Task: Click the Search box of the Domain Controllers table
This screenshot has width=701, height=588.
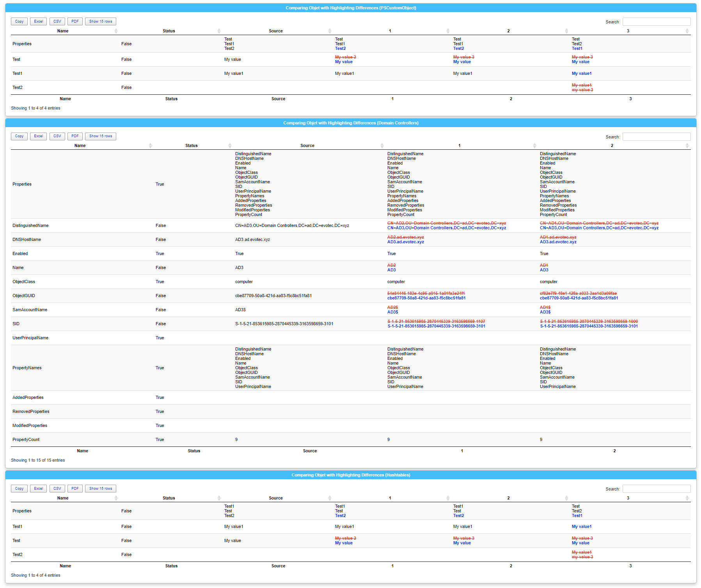Action: (x=657, y=136)
